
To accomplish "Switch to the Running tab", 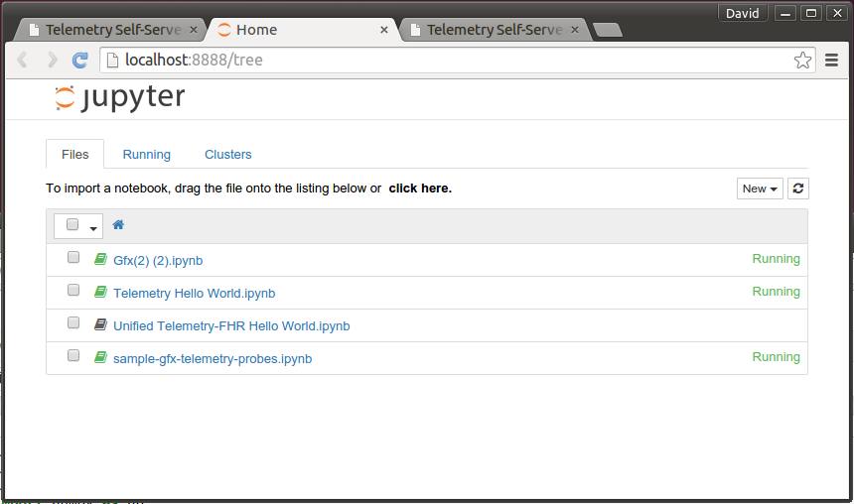I will pos(147,155).
